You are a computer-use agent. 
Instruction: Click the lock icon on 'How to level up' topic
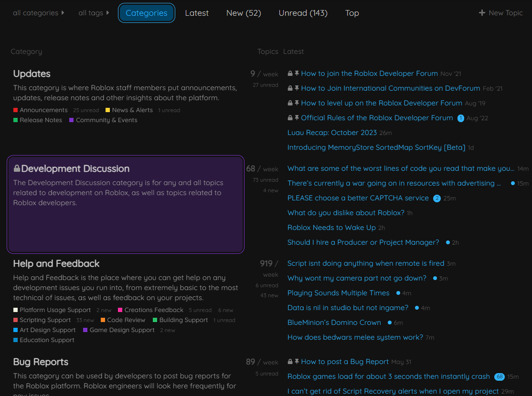(290, 103)
